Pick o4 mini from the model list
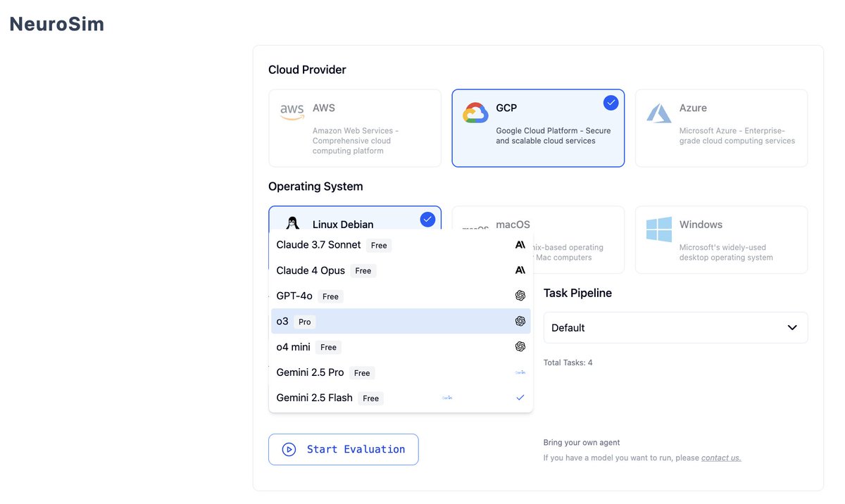This screenshot has height=504, width=845. (x=401, y=346)
